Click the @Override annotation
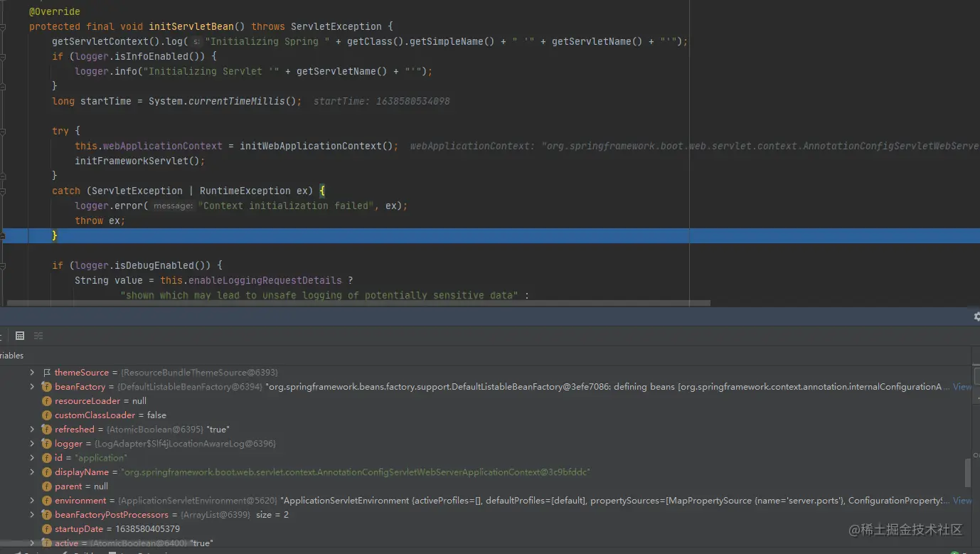 [x=55, y=11]
